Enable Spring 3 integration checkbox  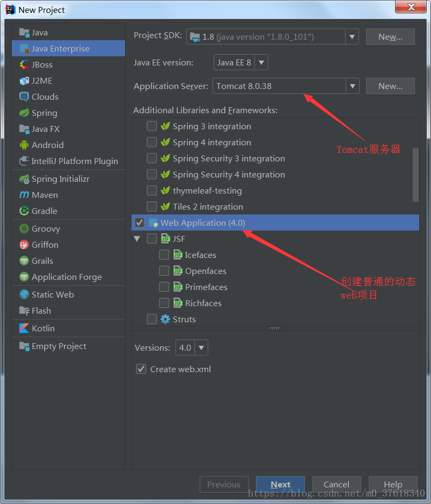[x=152, y=126]
